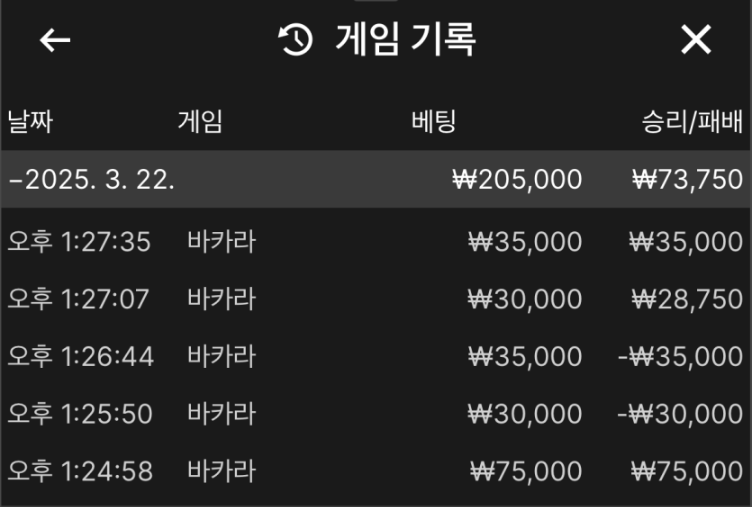Screen dimensions: 753x507
Task: Click the -₩35,000 loss amount
Action: coord(680,357)
